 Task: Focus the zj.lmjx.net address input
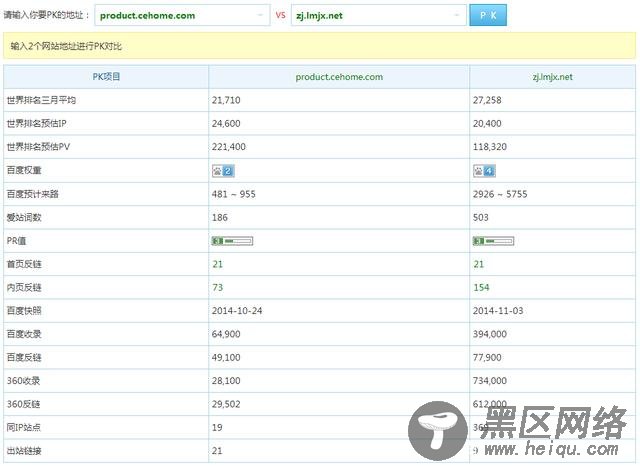(378, 16)
